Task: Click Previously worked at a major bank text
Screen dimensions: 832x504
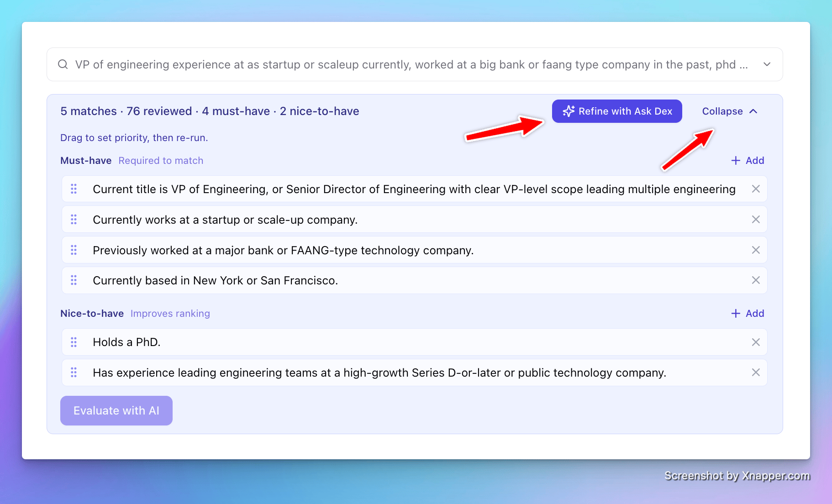Action: pos(283,250)
